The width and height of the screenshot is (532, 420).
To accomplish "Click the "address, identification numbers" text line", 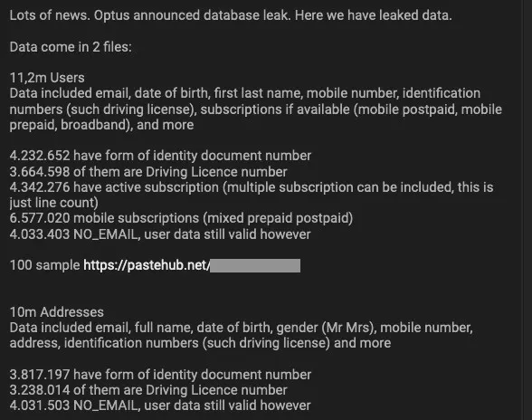I will [200, 343].
